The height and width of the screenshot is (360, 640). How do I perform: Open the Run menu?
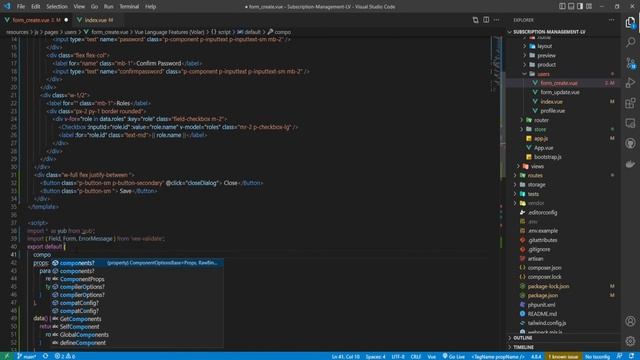tap(109, 7)
